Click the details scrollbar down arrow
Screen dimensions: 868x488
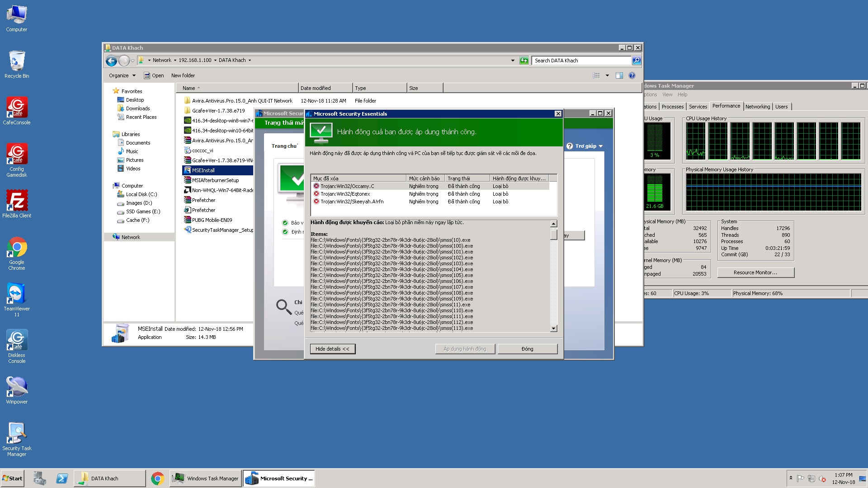click(554, 328)
